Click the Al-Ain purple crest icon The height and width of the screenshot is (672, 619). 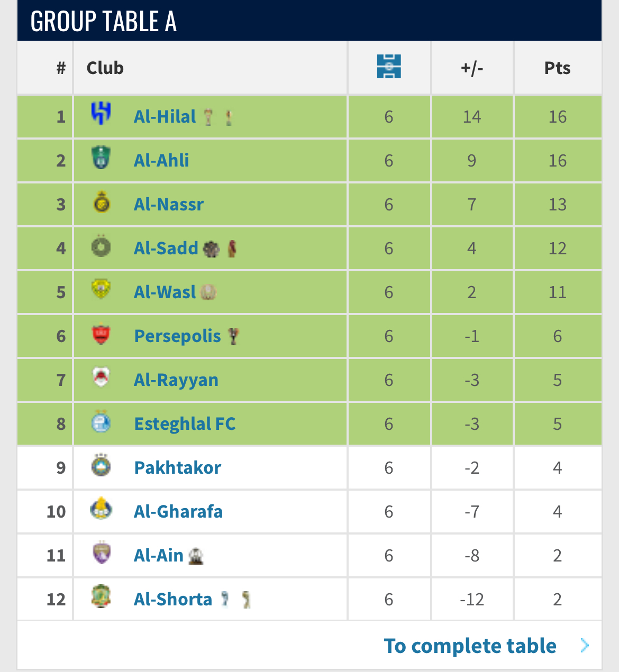click(x=101, y=553)
